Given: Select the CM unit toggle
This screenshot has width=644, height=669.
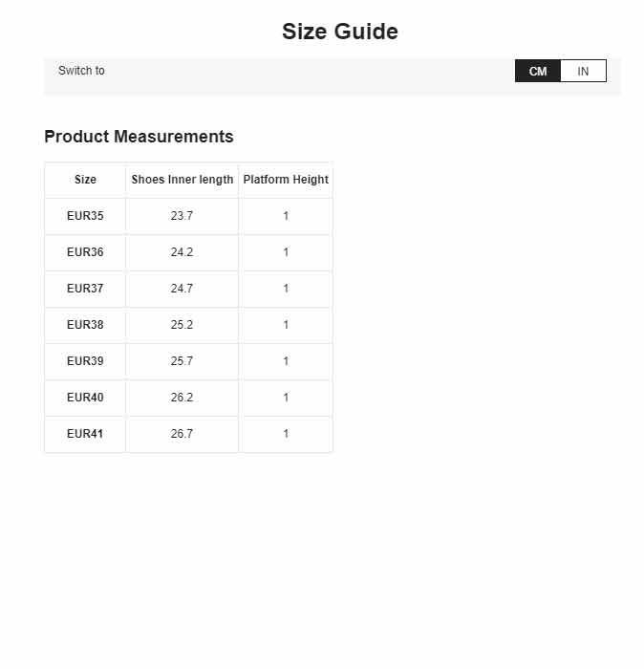Looking at the screenshot, I should (538, 71).
